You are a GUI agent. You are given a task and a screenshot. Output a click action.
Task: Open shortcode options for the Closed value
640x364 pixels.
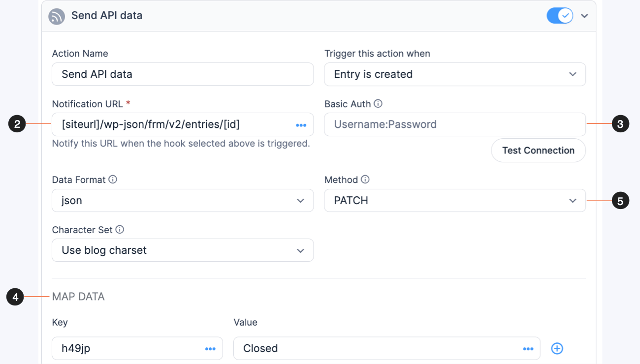(527, 348)
